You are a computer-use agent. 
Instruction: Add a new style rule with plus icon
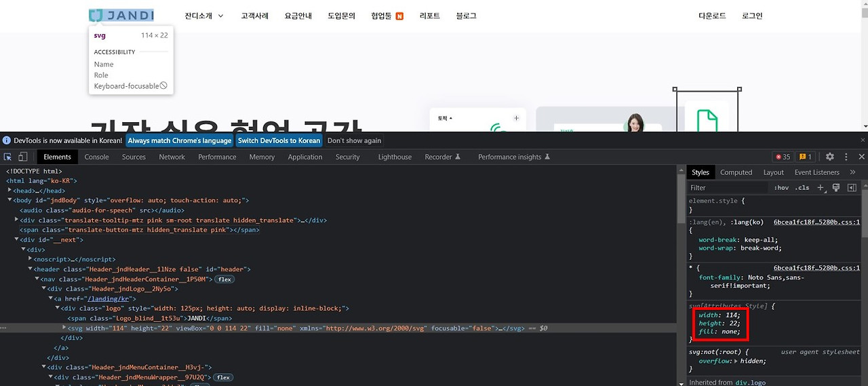[821, 187]
